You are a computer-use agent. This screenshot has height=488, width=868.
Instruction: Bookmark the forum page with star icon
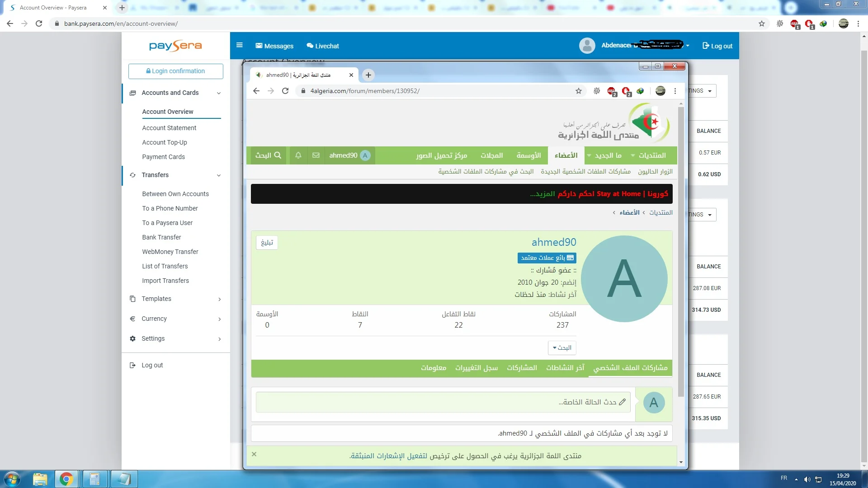click(579, 91)
